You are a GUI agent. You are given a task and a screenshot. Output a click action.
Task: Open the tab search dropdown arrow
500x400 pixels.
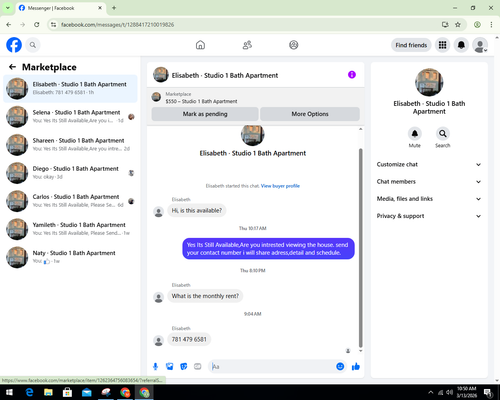tap(8, 8)
